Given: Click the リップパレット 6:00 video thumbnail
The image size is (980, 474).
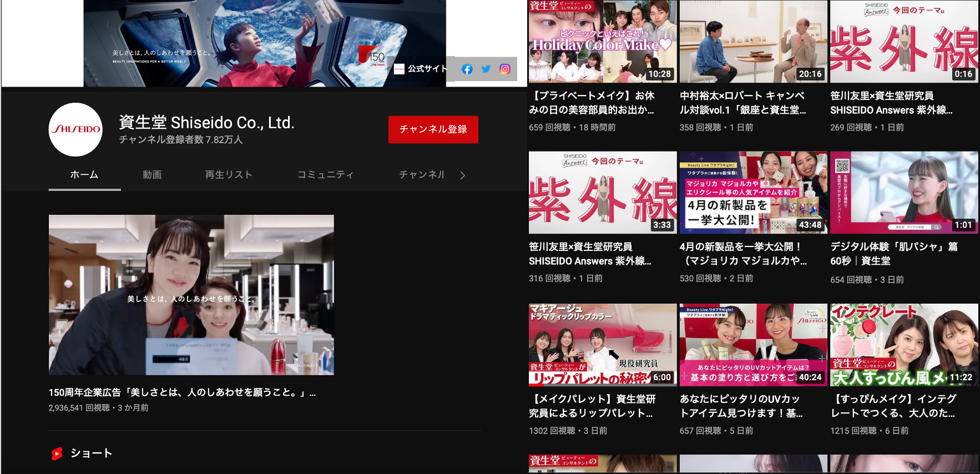Looking at the screenshot, I should (602, 345).
